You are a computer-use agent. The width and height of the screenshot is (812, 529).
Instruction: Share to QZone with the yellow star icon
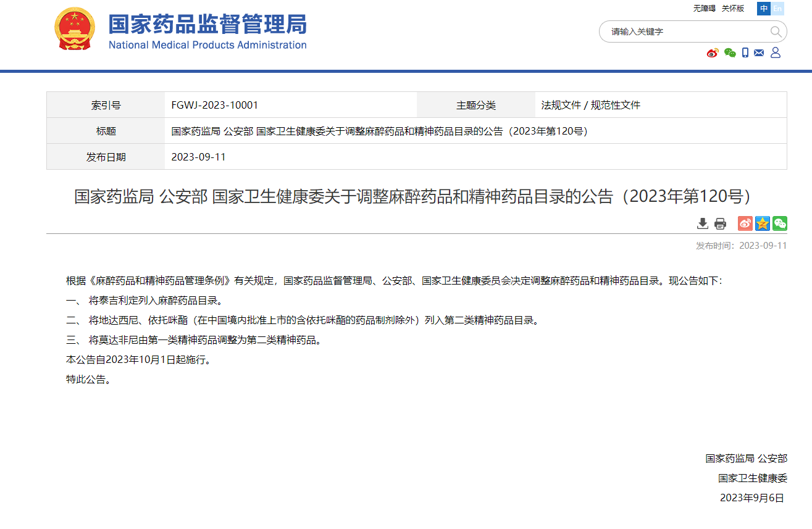pyautogui.click(x=763, y=223)
